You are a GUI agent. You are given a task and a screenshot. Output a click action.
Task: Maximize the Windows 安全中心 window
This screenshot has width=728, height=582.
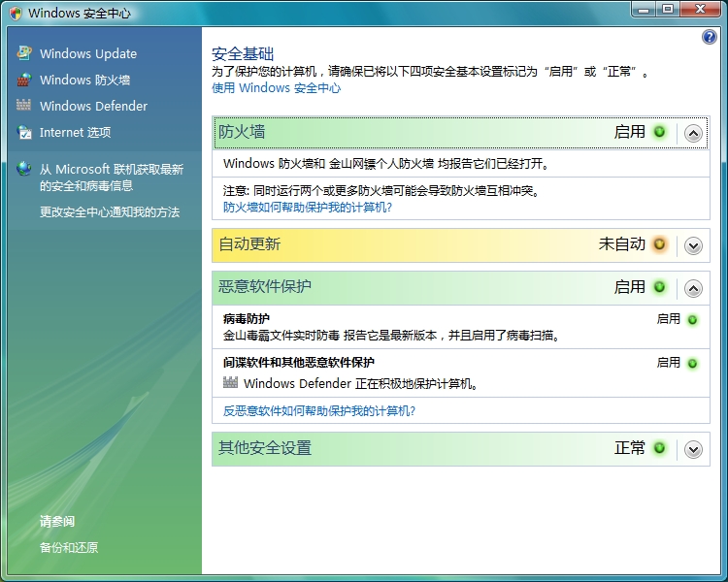coord(668,10)
